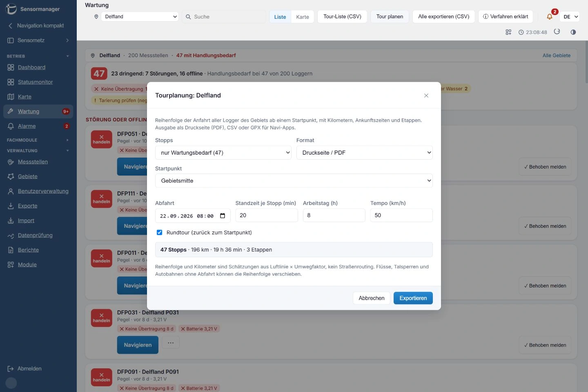Screen dimensions: 588x392
Task: Open the Startpunkt dropdown
Action: click(x=294, y=181)
